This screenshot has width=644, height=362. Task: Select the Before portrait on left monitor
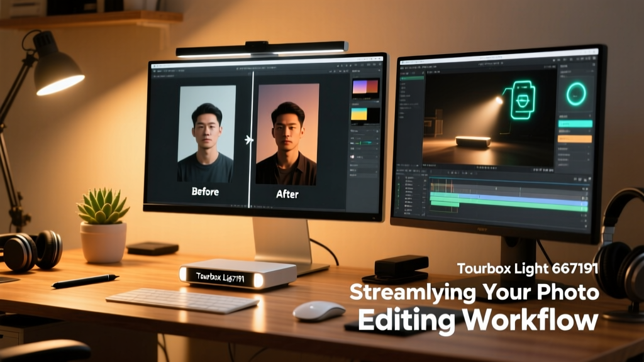pyautogui.click(x=206, y=133)
